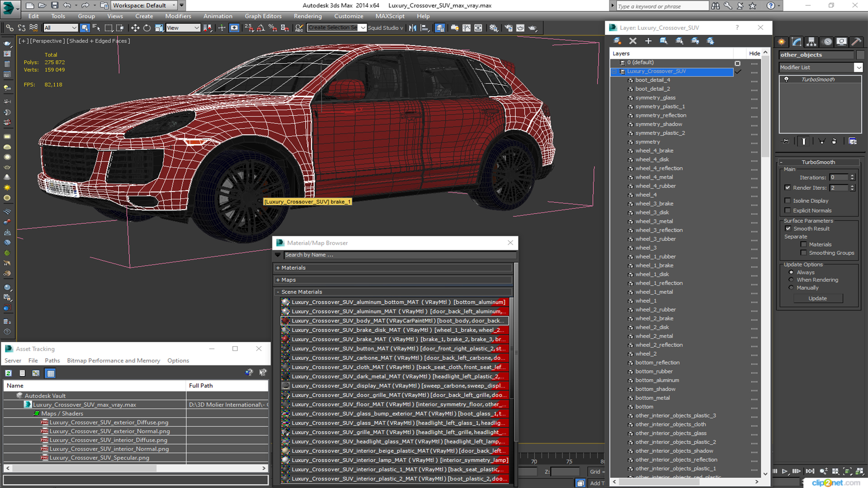Open the reference coordinate View dropdown
The width and height of the screenshot is (868, 488).
(183, 28)
